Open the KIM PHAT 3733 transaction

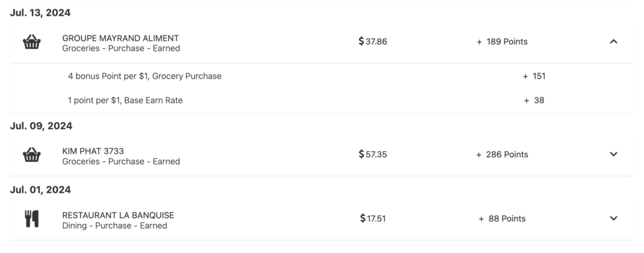pos(92,151)
